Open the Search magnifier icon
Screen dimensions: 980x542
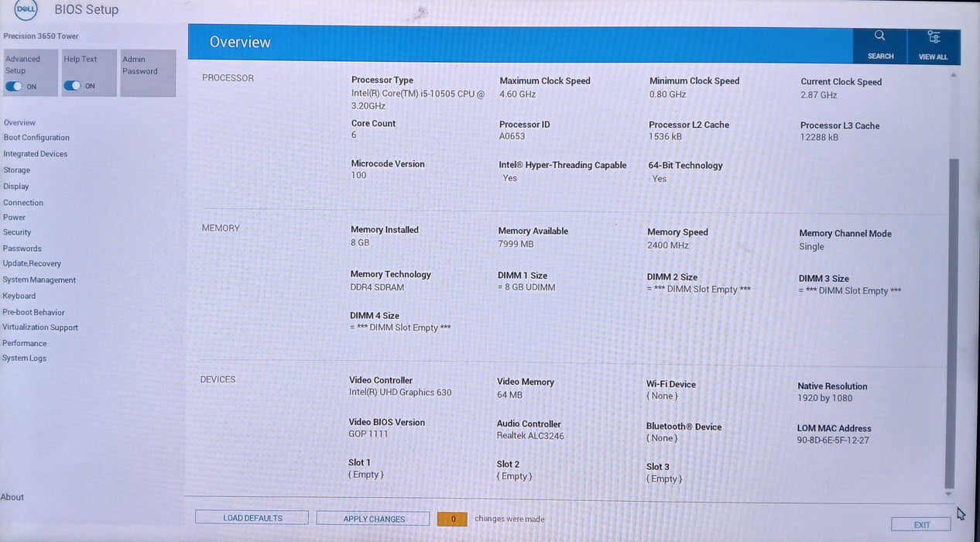(x=880, y=36)
